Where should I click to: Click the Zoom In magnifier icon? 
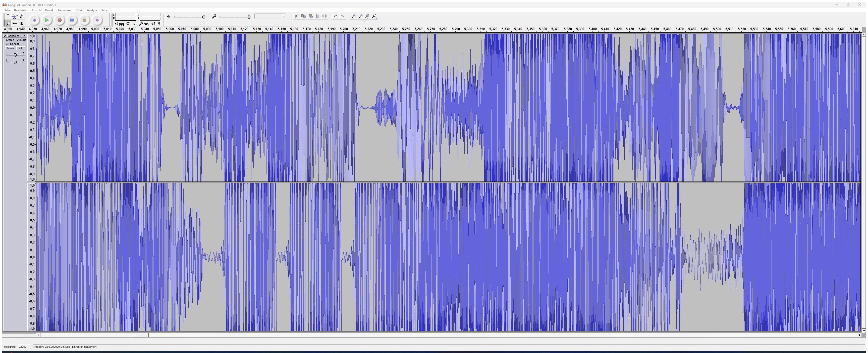click(x=353, y=16)
